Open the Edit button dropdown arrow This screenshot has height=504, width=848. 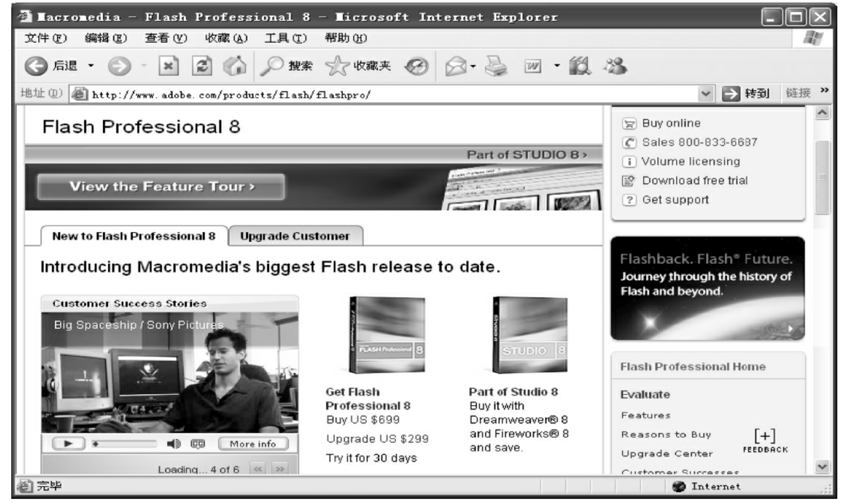557,66
